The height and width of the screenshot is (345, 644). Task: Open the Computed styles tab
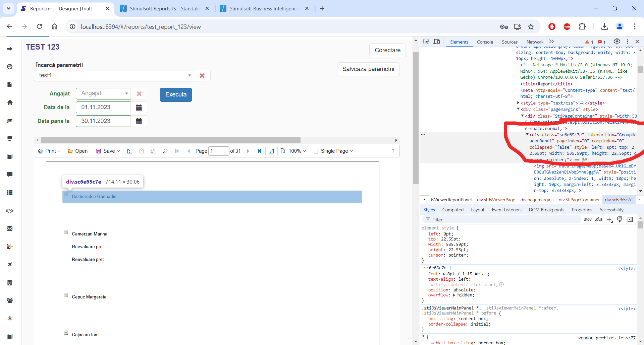pyautogui.click(x=453, y=210)
